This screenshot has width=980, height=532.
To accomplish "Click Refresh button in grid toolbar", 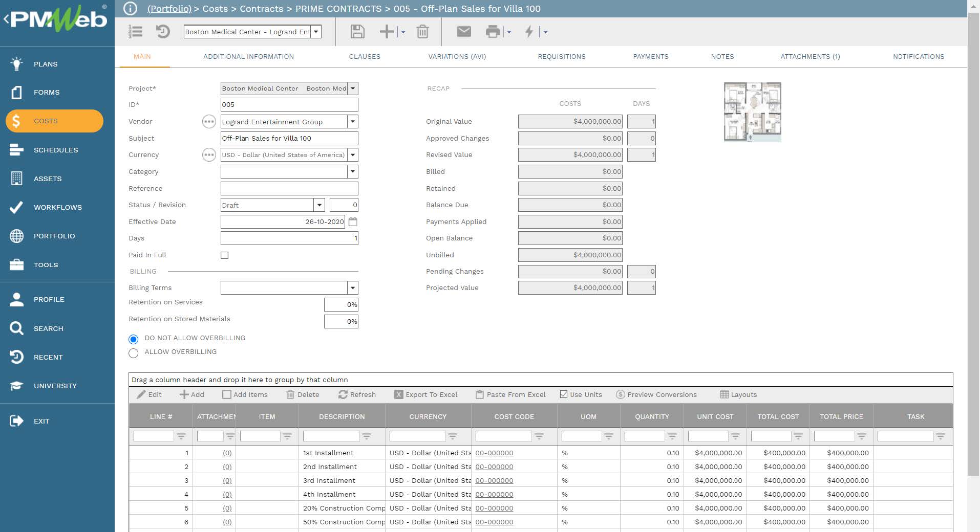I will pyautogui.click(x=357, y=394).
